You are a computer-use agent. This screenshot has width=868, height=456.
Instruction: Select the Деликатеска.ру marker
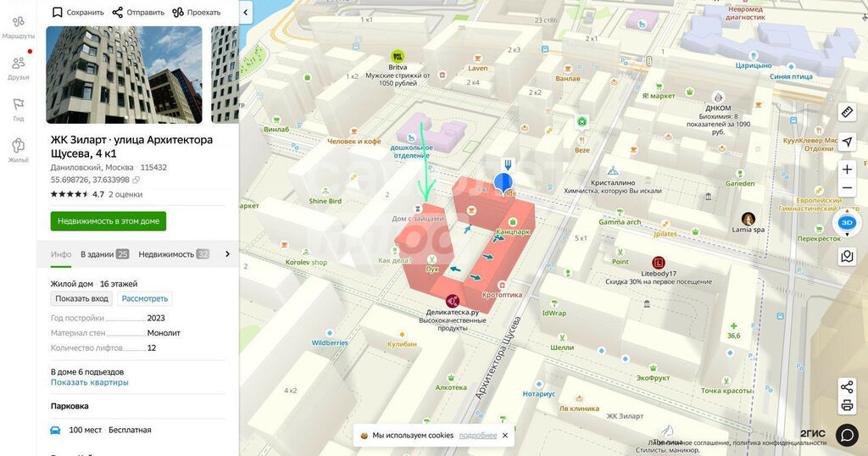(x=453, y=301)
